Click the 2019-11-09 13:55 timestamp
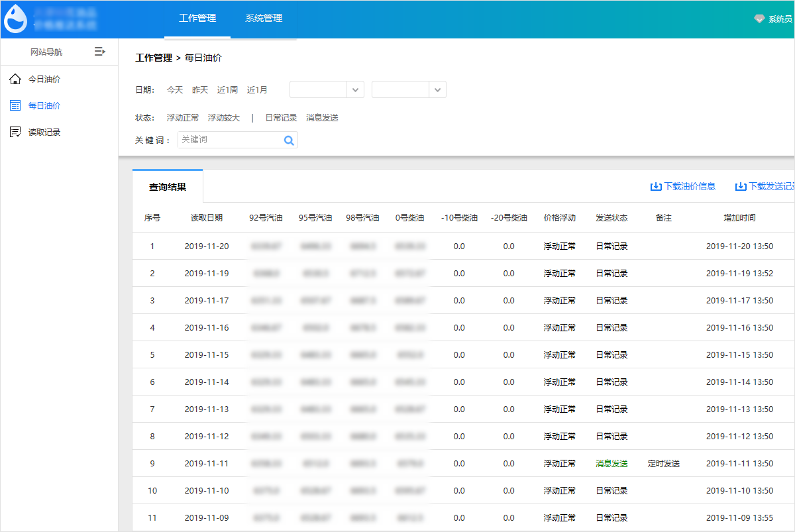Screen dimensions: 795x532 (739, 518)
